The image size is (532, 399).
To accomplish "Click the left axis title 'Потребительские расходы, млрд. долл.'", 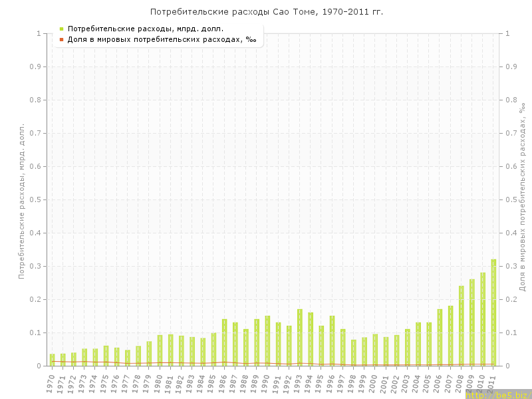I will point(21,199).
